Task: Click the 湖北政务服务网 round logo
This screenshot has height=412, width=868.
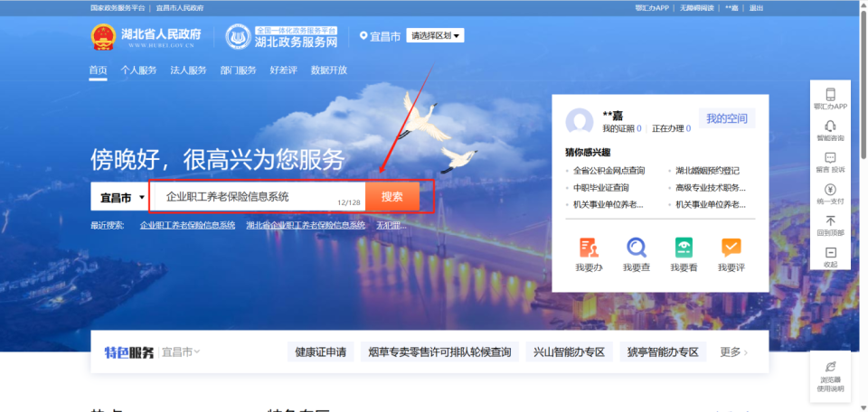Action: click(x=238, y=36)
